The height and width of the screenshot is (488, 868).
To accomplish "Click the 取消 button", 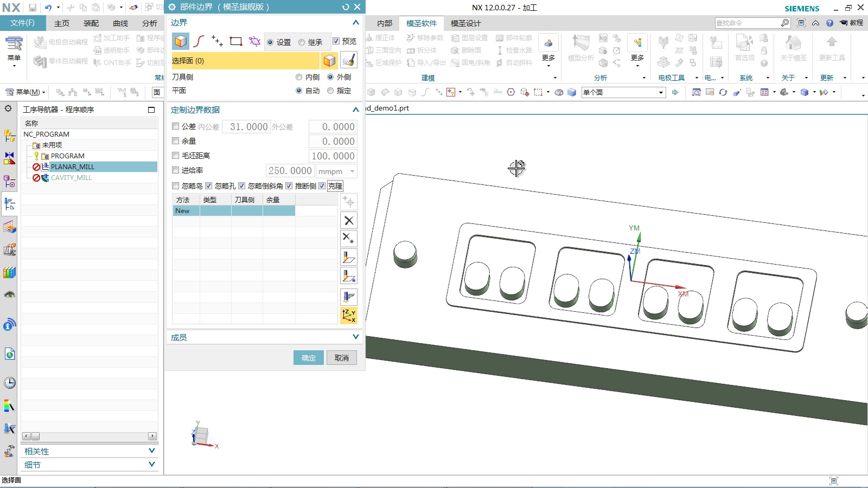I will [342, 358].
